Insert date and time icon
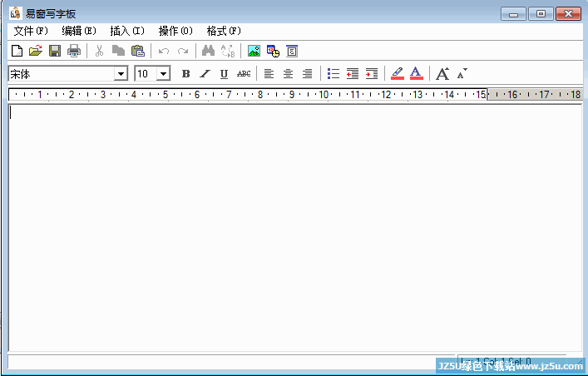 pyautogui.click(x=273, y=51)
